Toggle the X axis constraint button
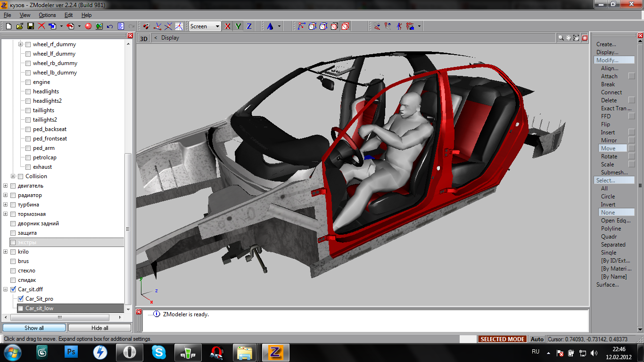 pos(228,26)
